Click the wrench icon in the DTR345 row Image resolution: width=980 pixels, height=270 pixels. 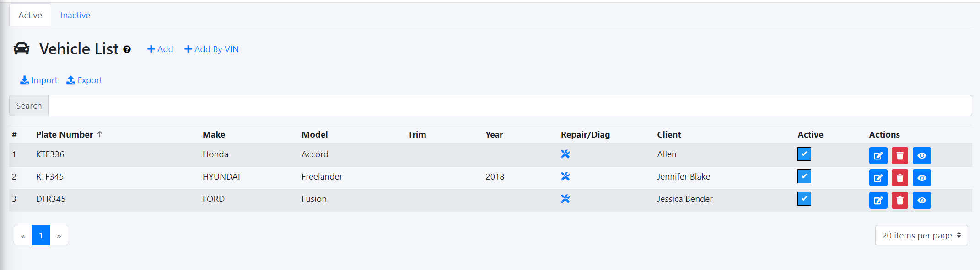(565, 199)
